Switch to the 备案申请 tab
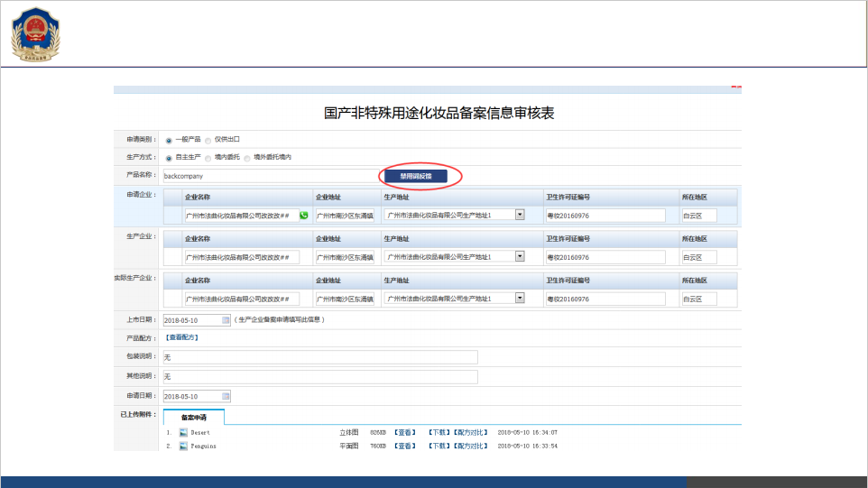868x488 pixels. [193, 418]
